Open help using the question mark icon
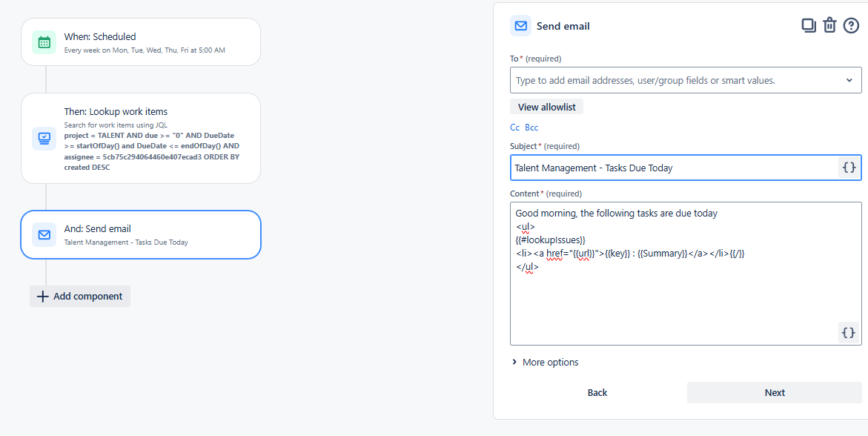 tap(851, 24)
